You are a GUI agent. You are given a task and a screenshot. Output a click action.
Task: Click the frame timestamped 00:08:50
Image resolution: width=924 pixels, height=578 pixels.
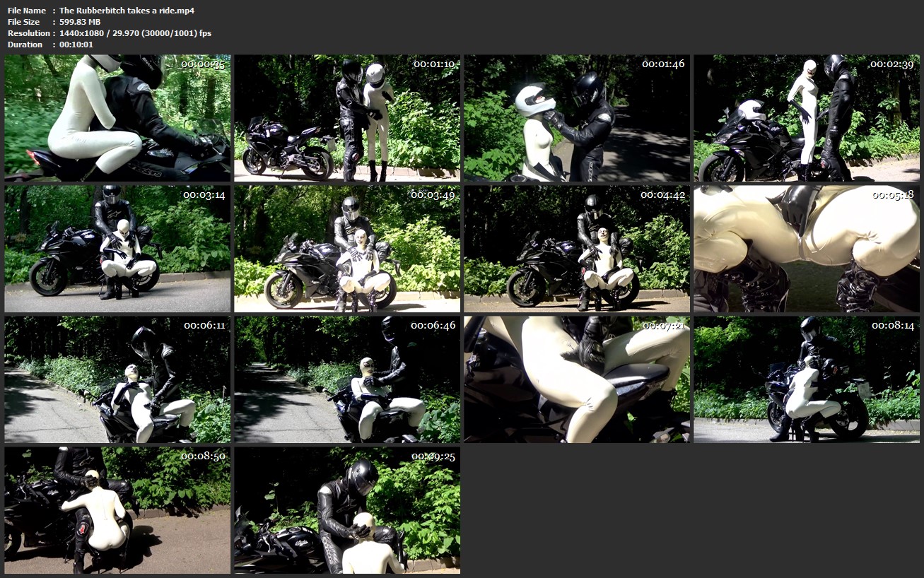117,510
